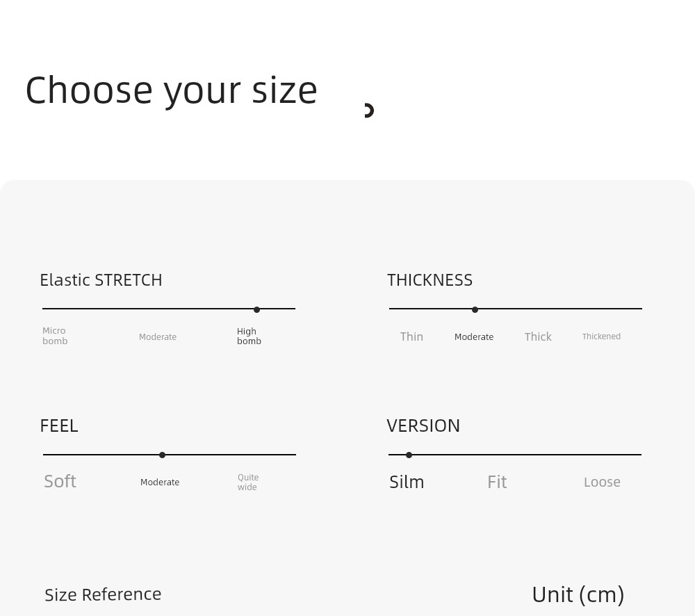Select Micro bomb stretch label
Screen dimensions: 695x616
click(55, 336)
